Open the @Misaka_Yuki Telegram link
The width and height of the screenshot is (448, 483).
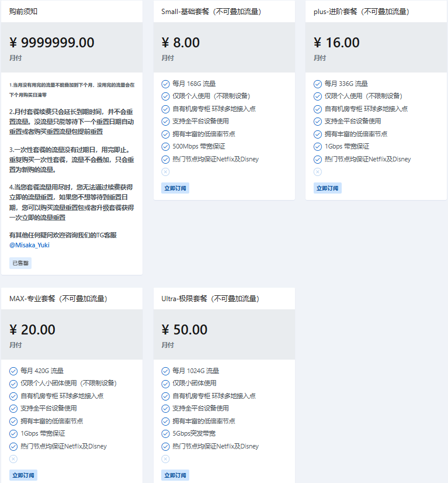click(29, 245)
